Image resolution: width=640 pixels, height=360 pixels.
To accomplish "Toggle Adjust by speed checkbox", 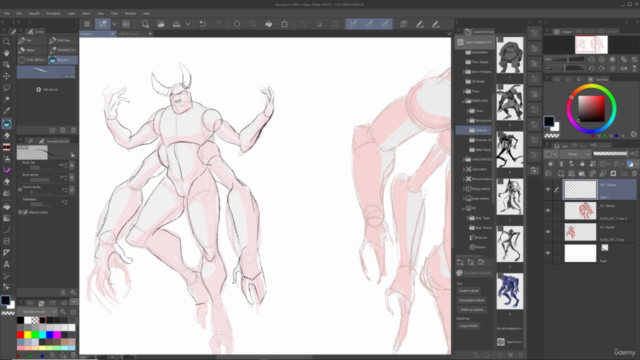I will (25, 212).
